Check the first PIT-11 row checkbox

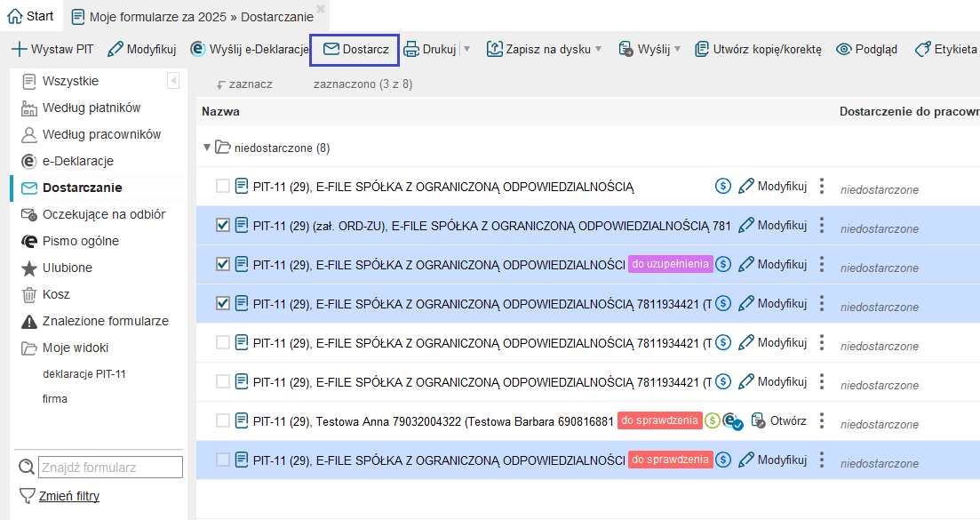(x=223, y=186)
